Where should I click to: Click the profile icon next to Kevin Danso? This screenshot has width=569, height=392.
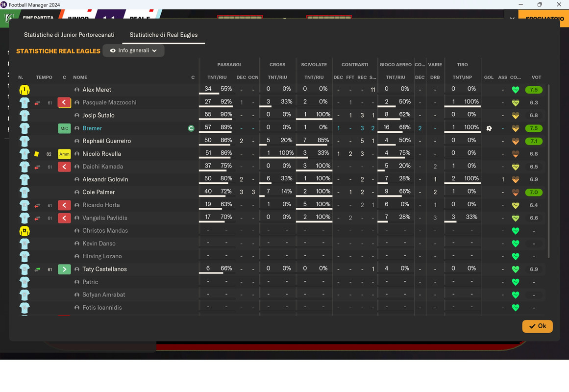click(77, 244)
